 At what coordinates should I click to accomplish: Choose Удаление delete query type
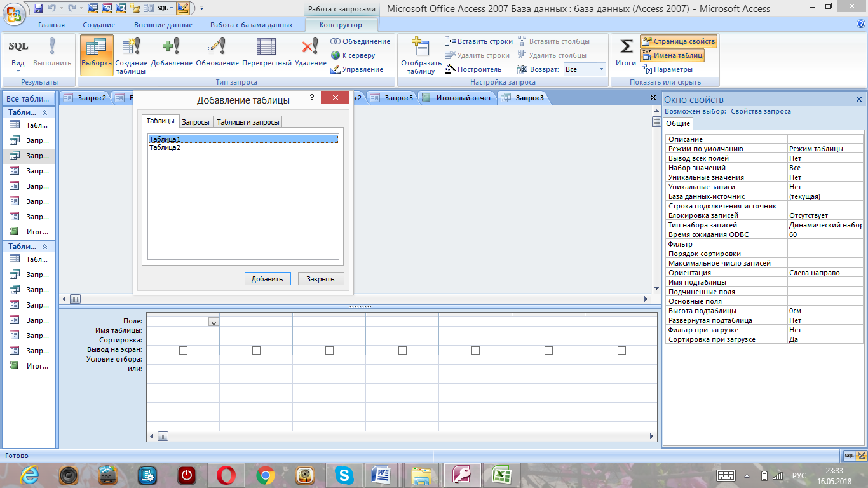(311, 53)
